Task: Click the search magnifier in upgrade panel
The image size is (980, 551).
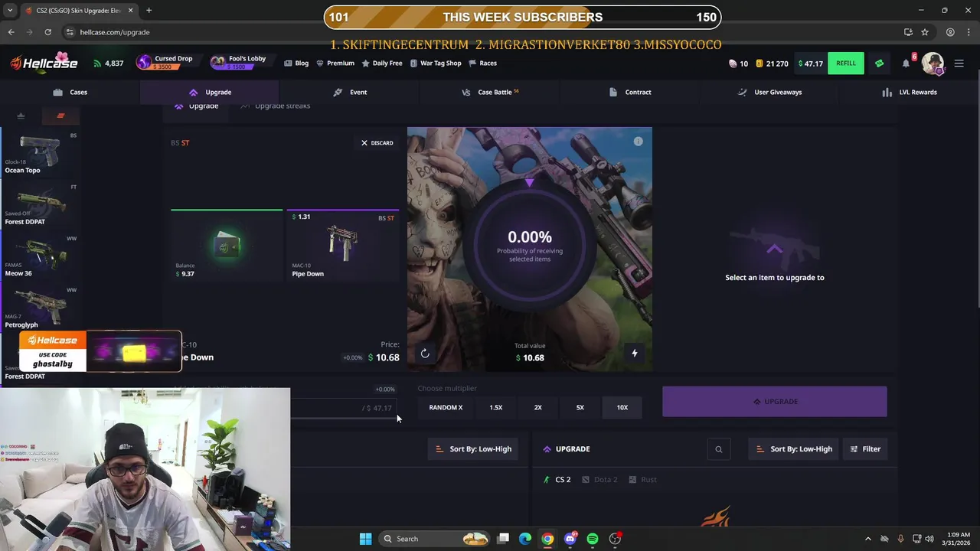Action: click(x=718, y=449)
